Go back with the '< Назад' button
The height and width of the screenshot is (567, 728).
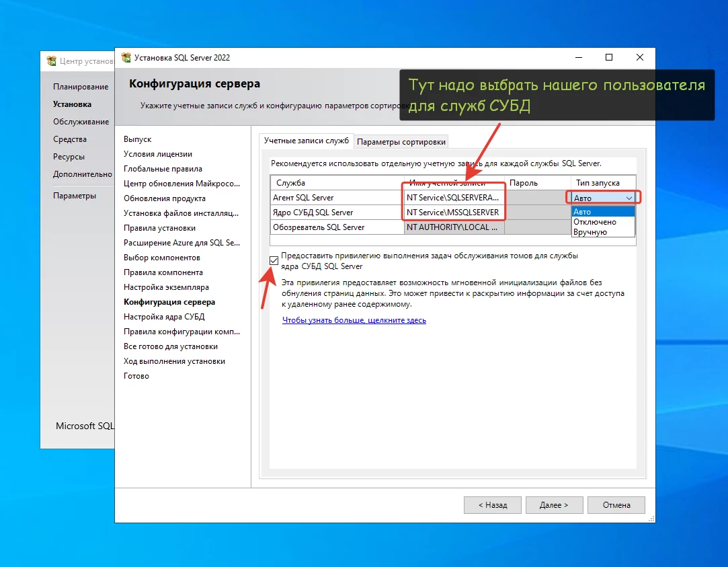493,505
